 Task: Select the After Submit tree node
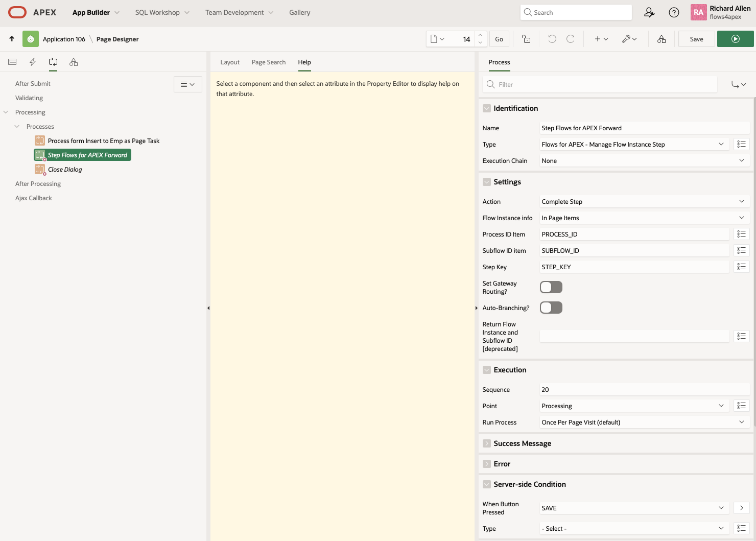coord(33,83)
